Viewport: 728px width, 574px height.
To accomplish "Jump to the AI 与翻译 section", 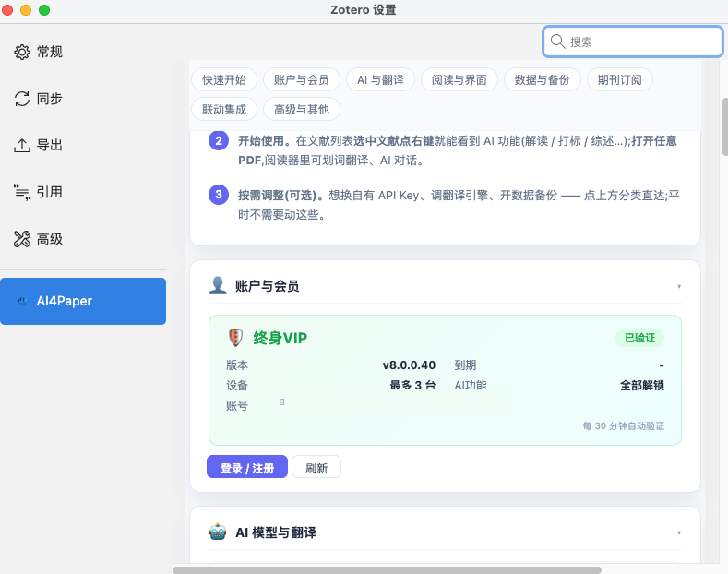I will click(x=380, y=80).
